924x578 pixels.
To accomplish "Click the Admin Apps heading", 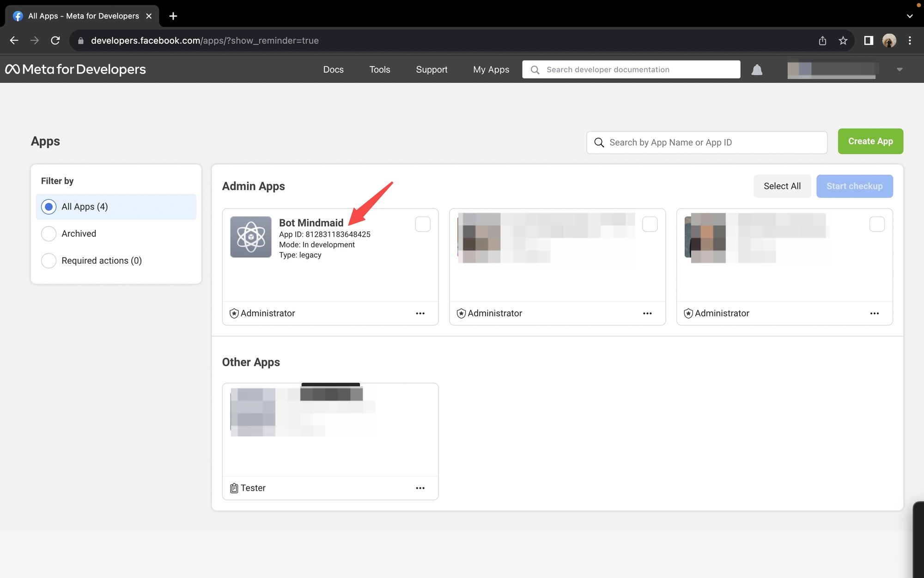I will tap(253, 186).
